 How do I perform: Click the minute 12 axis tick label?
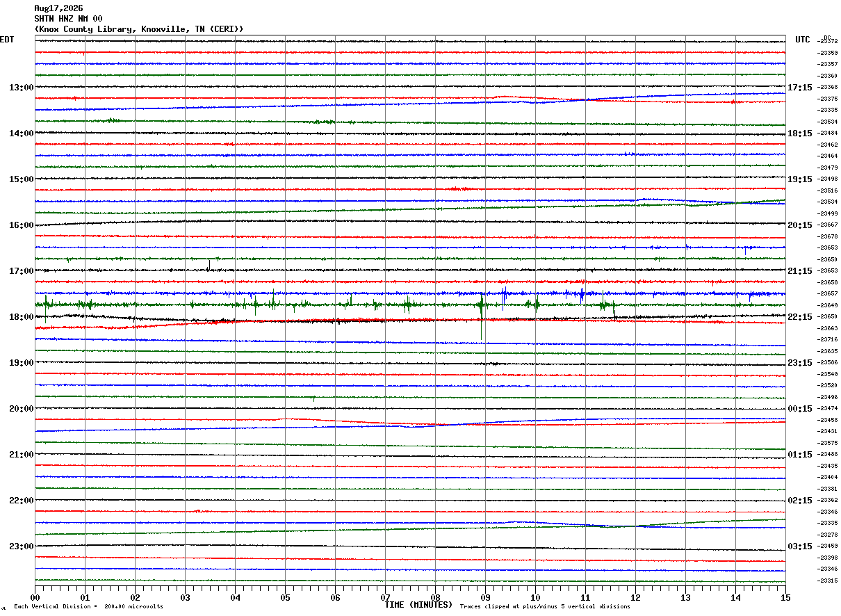[635, 597]
